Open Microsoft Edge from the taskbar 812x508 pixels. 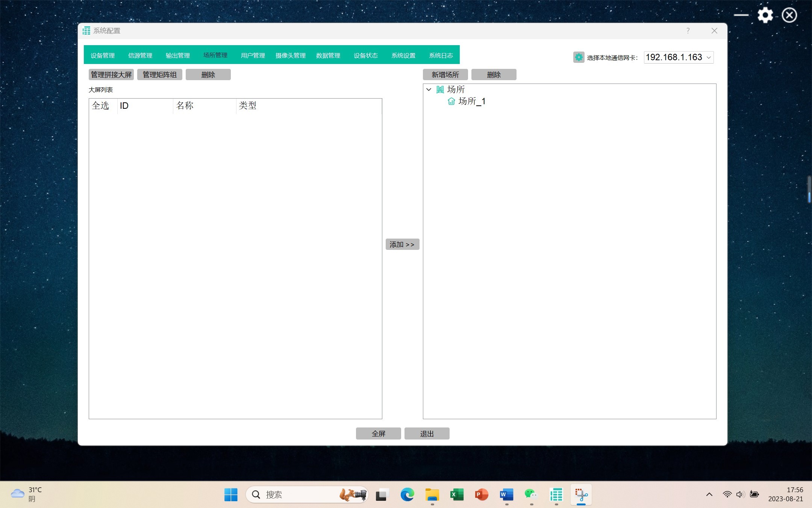(407, 494)
